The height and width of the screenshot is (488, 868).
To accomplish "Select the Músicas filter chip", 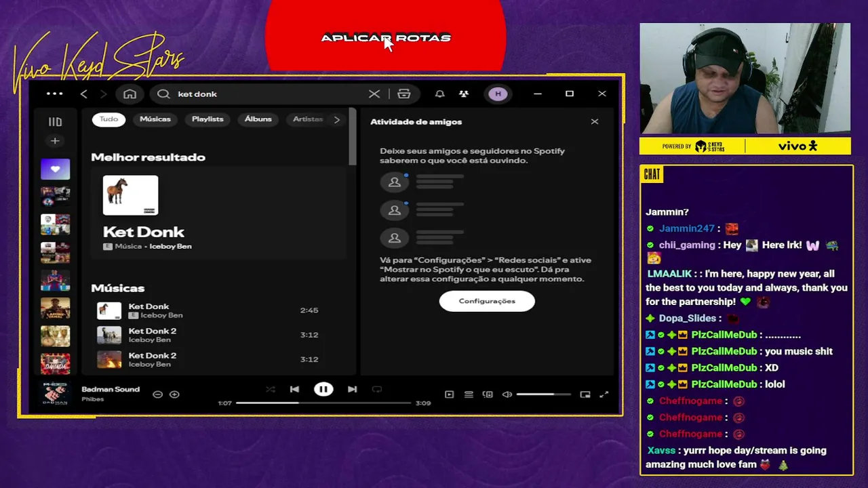I will click(155, 119).
